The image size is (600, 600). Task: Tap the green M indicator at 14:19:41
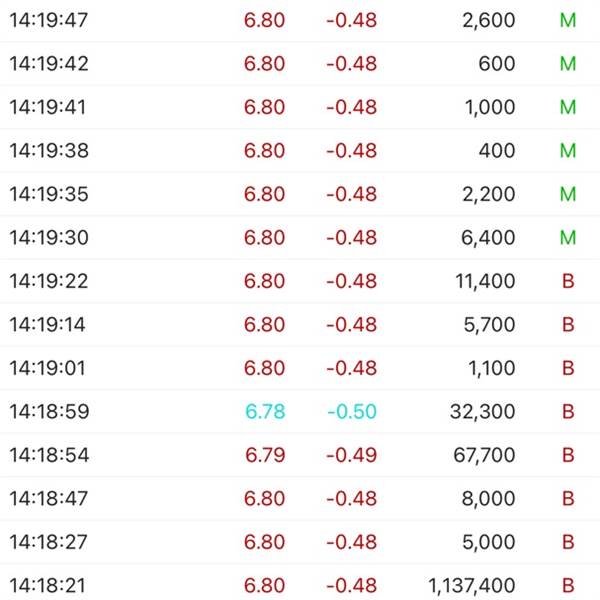(568, 107)
